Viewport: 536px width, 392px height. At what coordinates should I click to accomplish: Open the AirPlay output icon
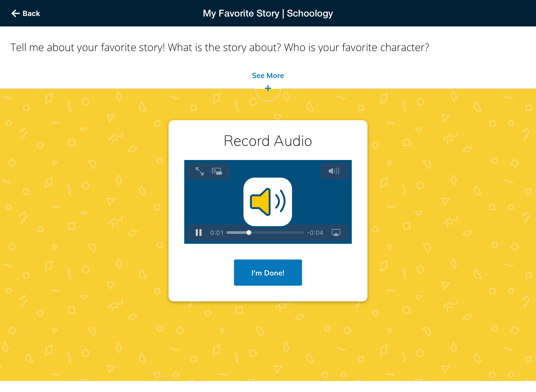336,233
